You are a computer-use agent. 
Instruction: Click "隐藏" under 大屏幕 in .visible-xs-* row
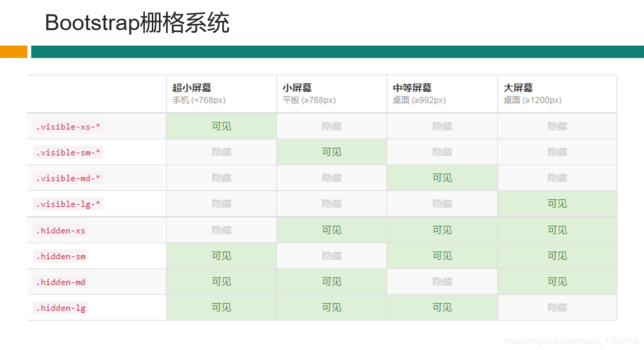coord(557,126)
